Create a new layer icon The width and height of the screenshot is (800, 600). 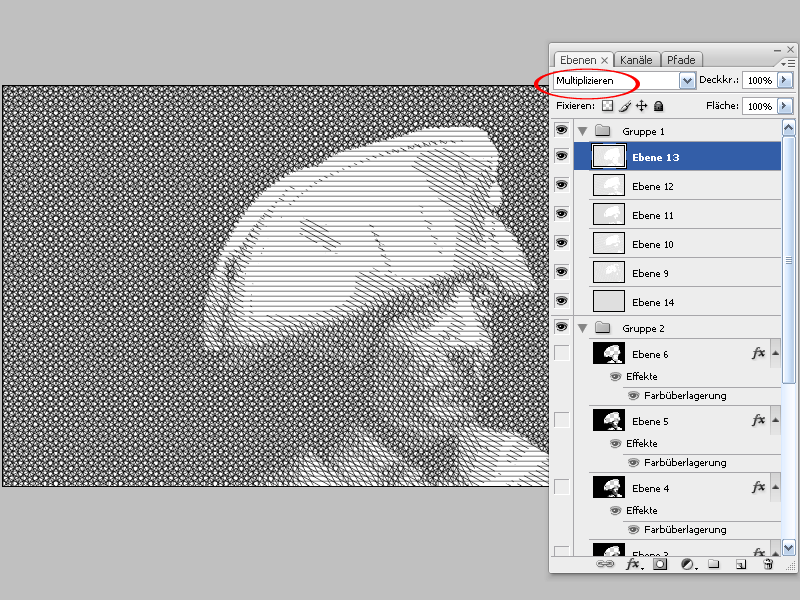[741, 564]
